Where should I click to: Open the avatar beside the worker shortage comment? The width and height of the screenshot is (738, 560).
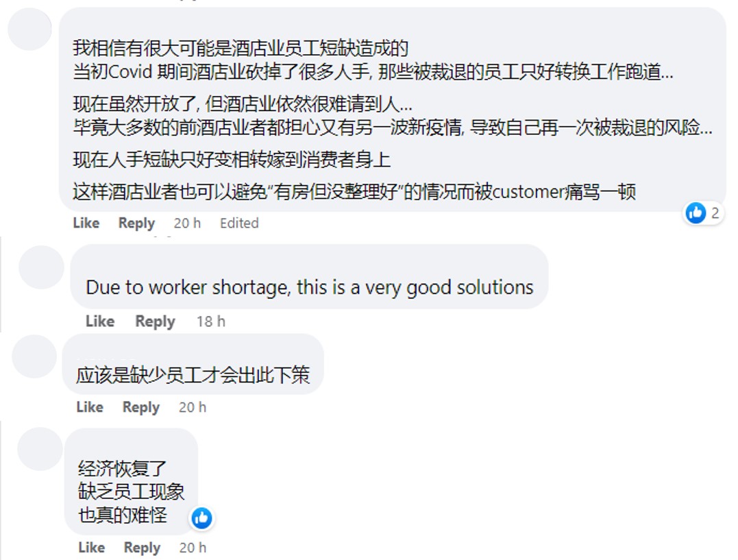point(41,267)
